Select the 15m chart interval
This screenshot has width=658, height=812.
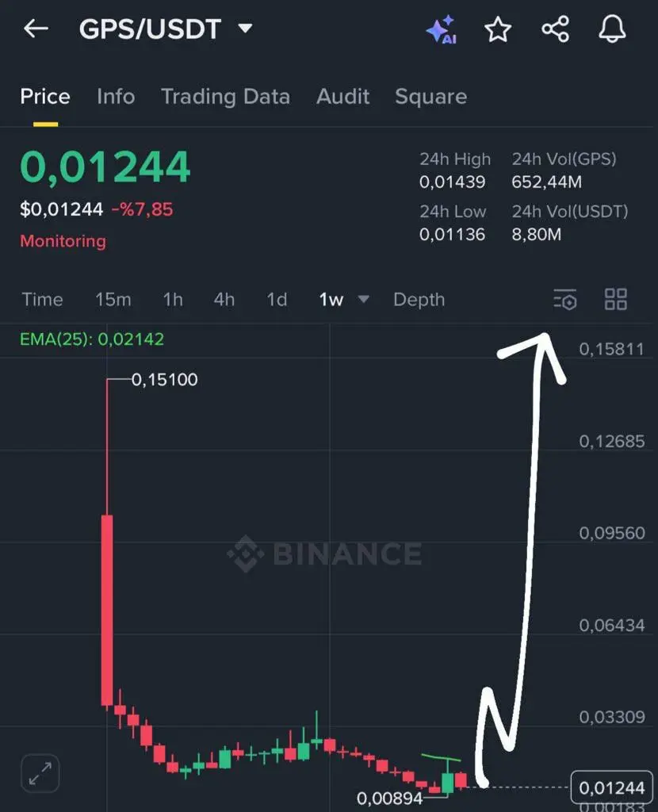point(113,299)
